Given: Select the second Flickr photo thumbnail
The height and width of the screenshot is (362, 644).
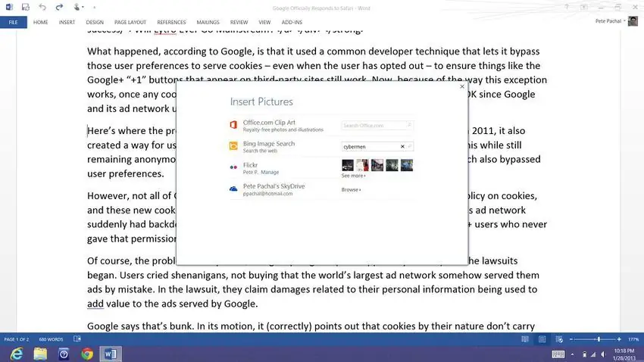Looking at the screenshot, I should (362, 165).
